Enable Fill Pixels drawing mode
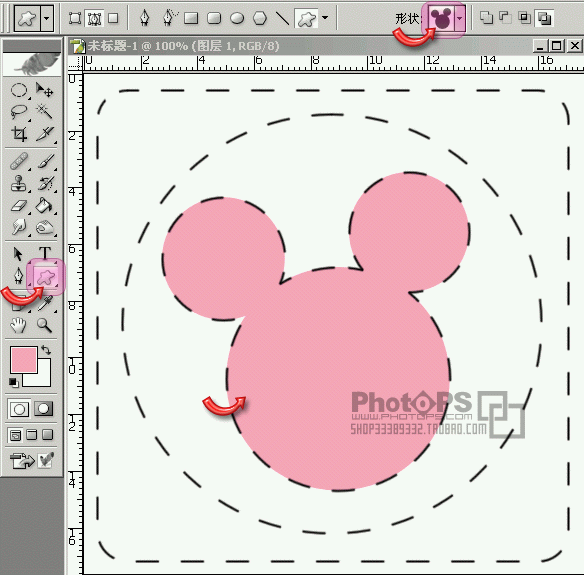The height and width of the screenshot is (575, 584). 113,18
